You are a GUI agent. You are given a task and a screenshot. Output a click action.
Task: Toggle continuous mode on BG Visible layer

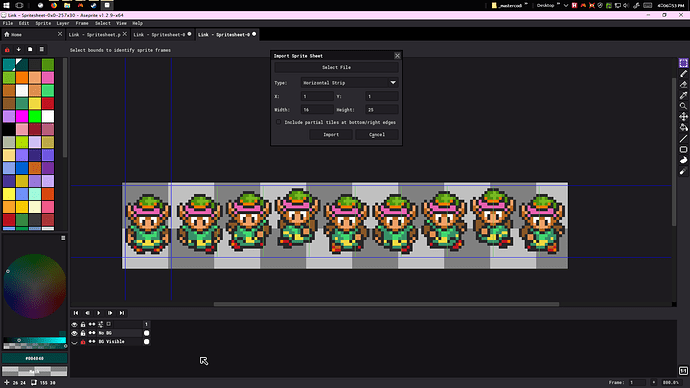pyautogui.click(x=92, y=342)
